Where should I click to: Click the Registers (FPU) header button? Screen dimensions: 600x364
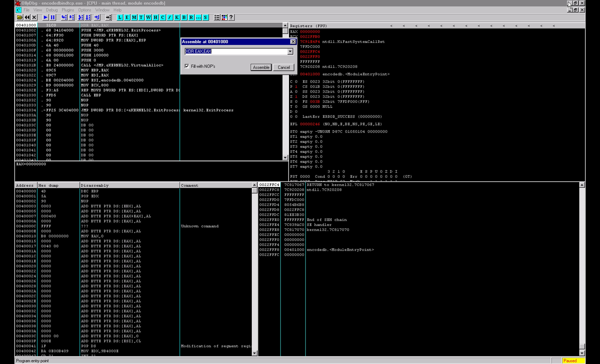click(x=308, y=26)
